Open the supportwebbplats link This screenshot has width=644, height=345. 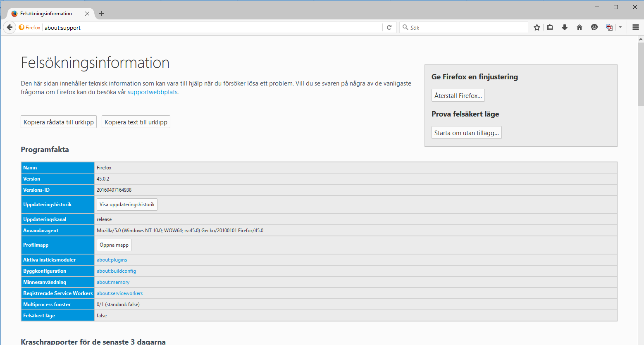[x=153, y=92]
